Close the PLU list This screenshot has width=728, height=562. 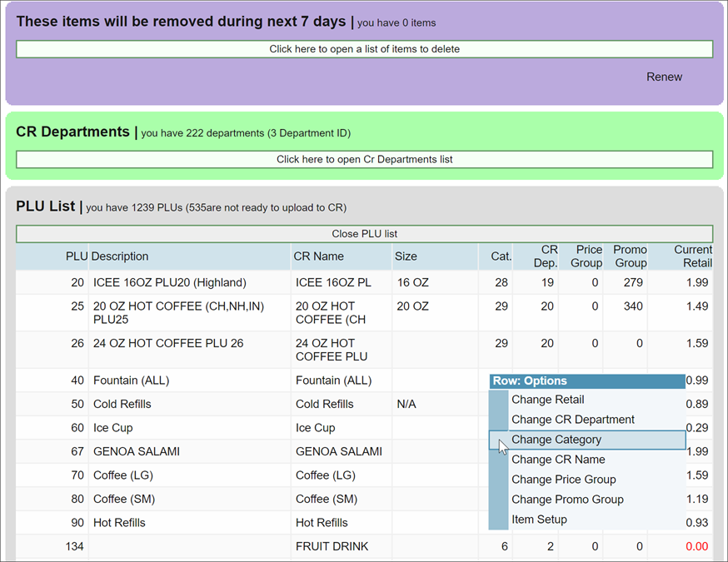364,234
